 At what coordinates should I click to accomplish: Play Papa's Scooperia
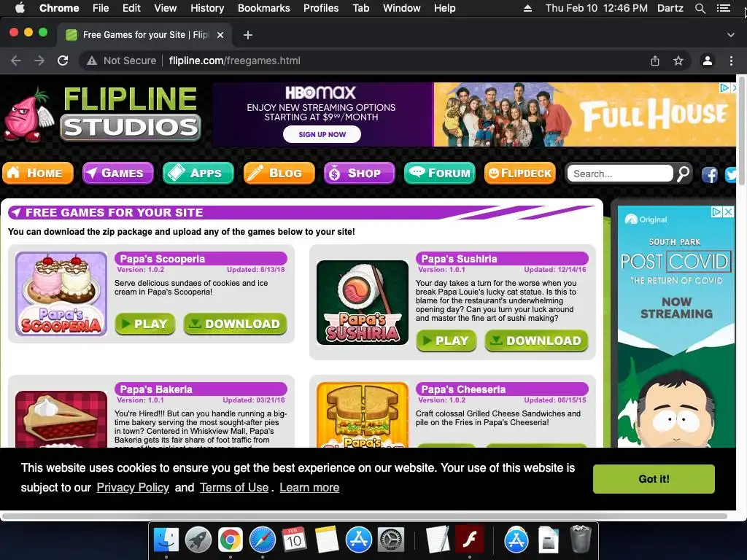click(x=145, y=324)
